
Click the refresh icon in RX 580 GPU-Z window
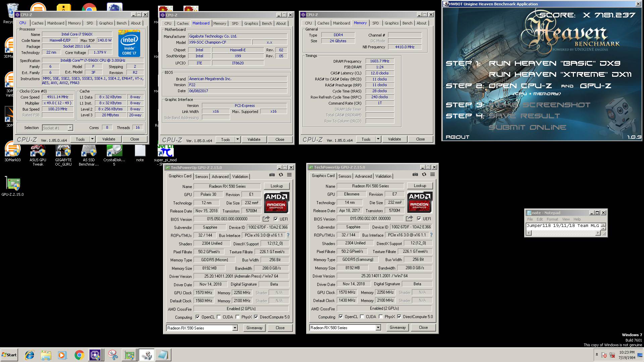[x=424, y=174]
